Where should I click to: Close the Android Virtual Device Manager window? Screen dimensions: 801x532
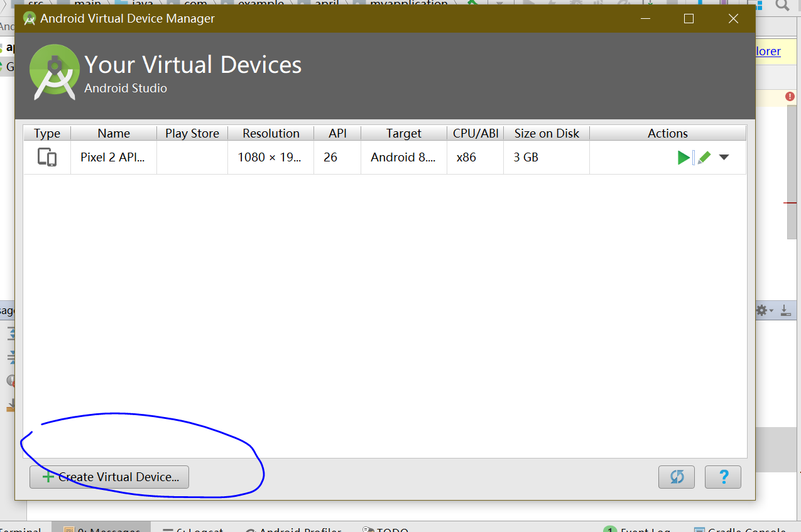tap(733, 19)
